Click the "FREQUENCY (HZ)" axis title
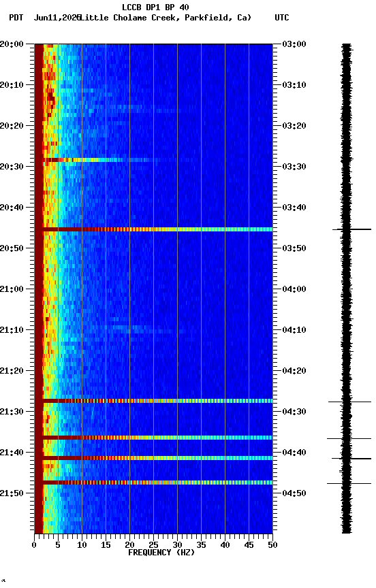Image resolution: width=376 pixels, height=588 pixels. pyautogui.click(x=161, y=553)
